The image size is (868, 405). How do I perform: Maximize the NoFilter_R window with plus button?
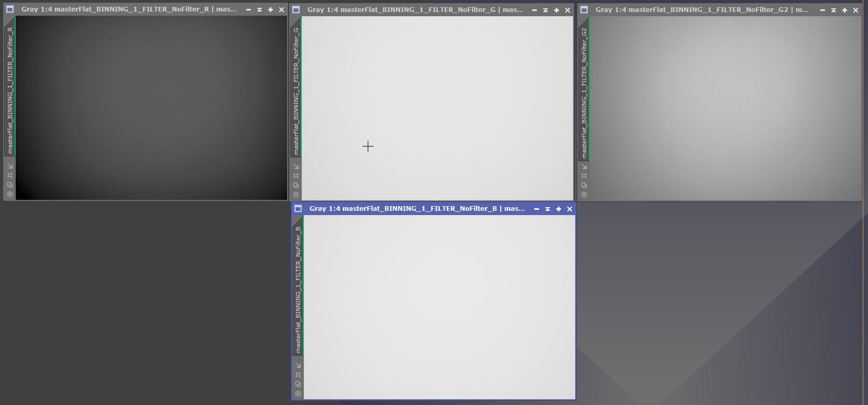[270, 9]
